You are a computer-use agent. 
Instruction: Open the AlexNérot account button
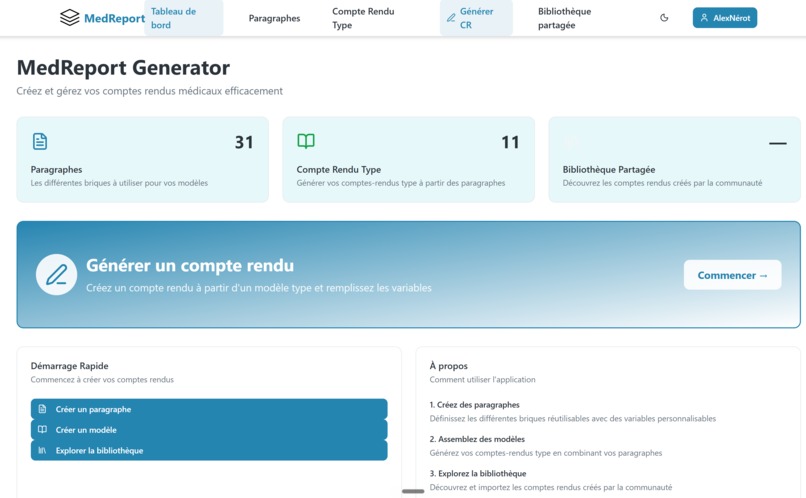tap(725, 17)
